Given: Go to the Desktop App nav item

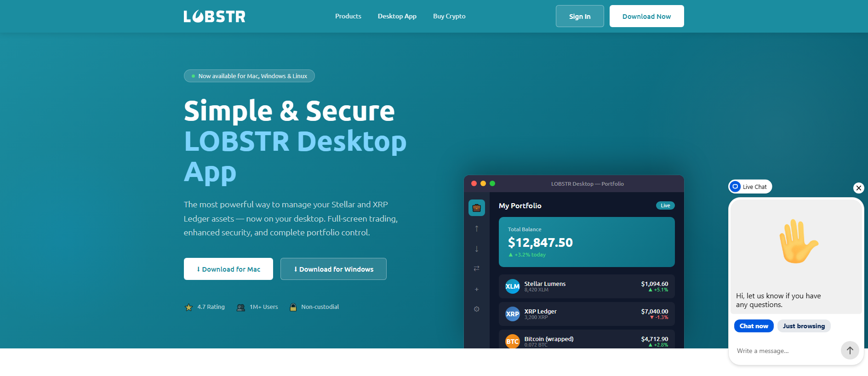Looking at the screenshot, I should coord(397,16).
